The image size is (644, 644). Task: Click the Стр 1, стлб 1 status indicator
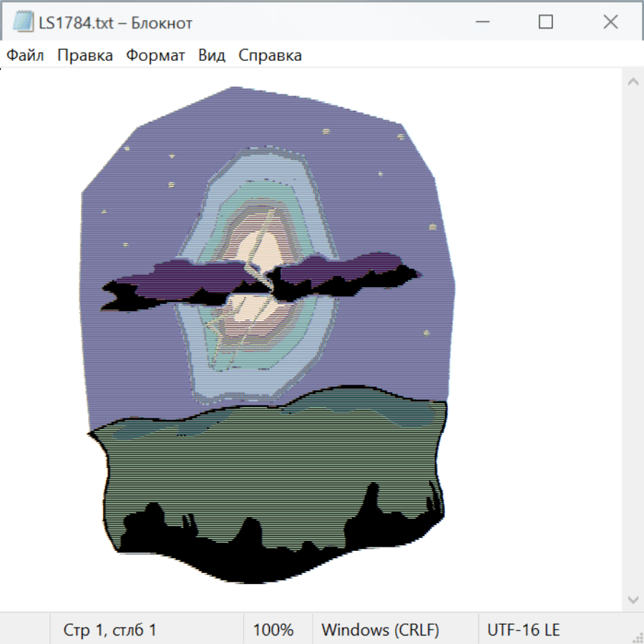pos(109,630)
